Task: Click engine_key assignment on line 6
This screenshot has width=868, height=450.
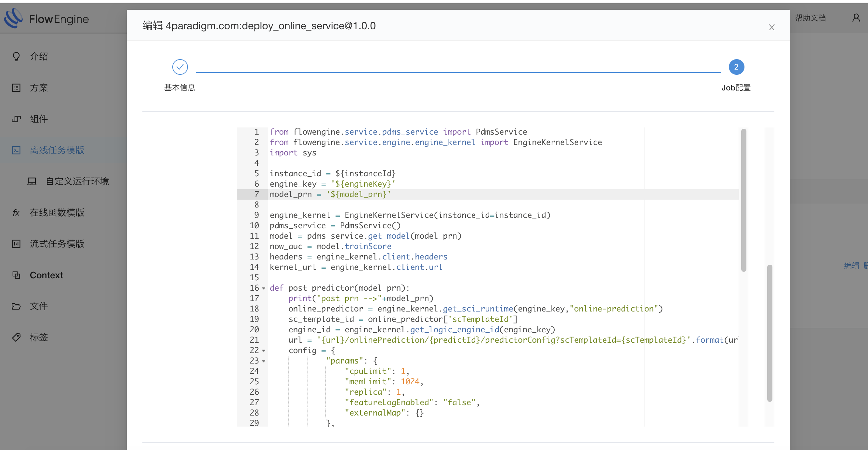Action: pyautogui.click(x=332, y=184)
